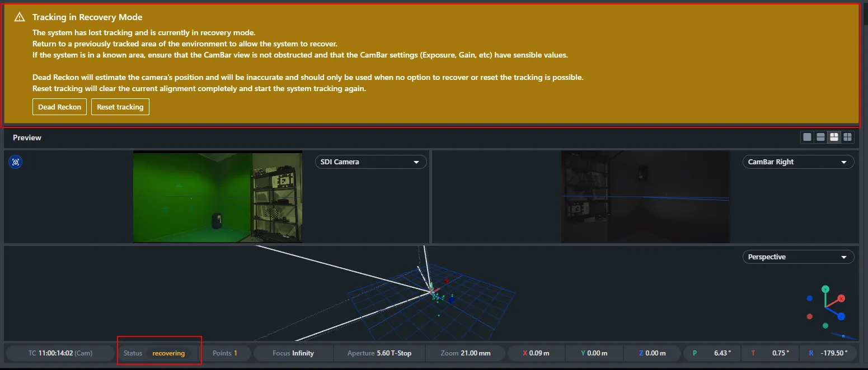
Task: Click the Focus Infinity readout
Action: (x=293, y=353)
